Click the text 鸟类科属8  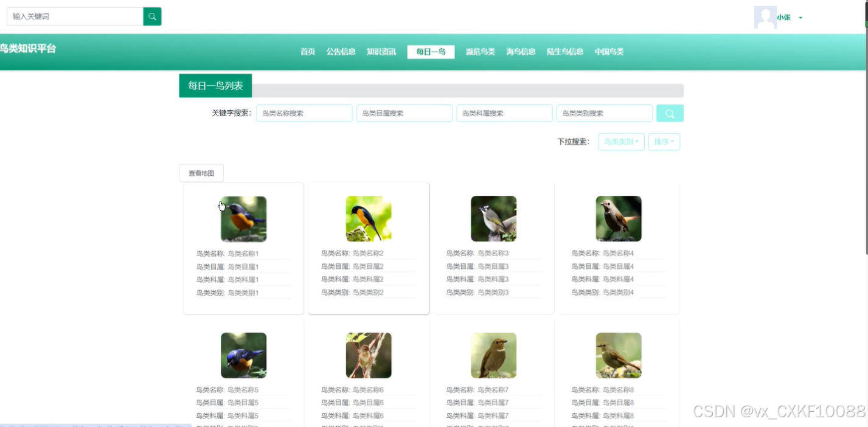(x=619, y=416)
